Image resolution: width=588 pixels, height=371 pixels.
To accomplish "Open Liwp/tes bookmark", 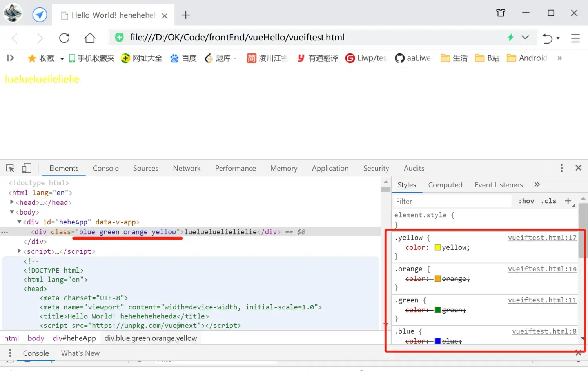I will click(366, 58).
